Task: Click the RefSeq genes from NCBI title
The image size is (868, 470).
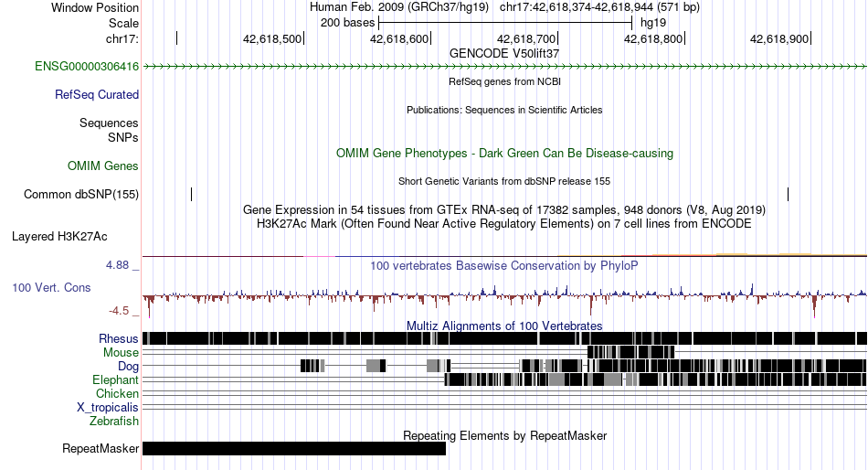Action: tap(504, 81)
